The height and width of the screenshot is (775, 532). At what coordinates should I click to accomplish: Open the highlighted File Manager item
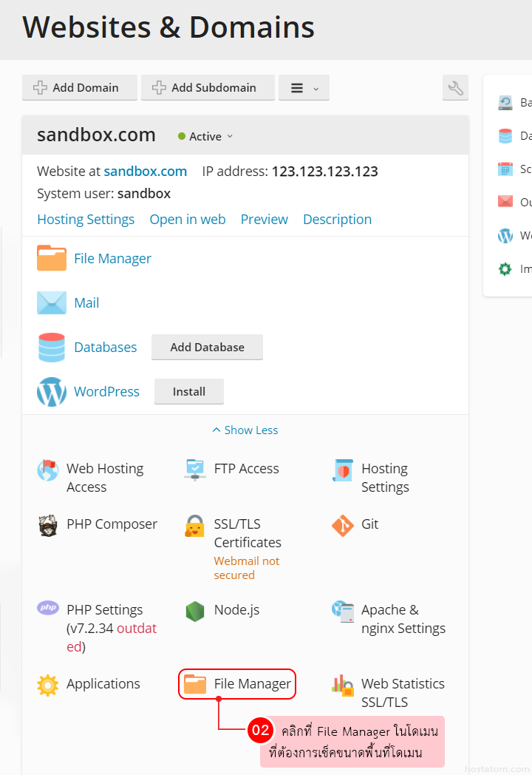[x=237, y=685]
